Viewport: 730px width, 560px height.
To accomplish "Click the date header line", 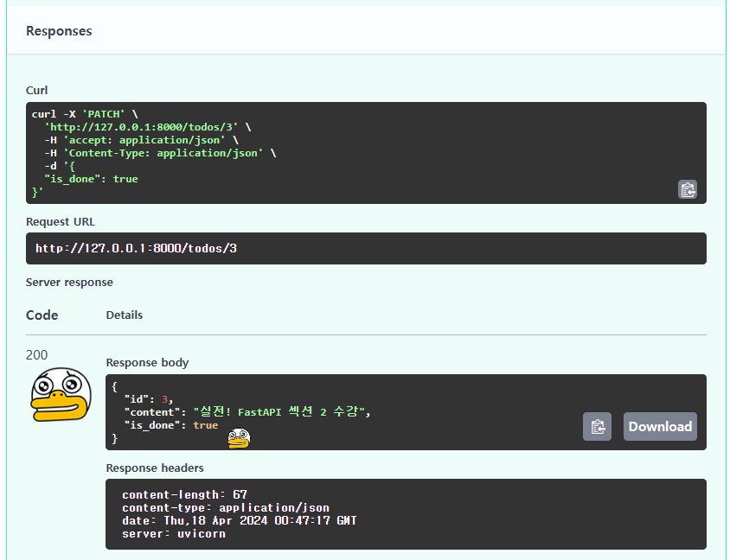I will pyautogui.click(x=240, y=520).
